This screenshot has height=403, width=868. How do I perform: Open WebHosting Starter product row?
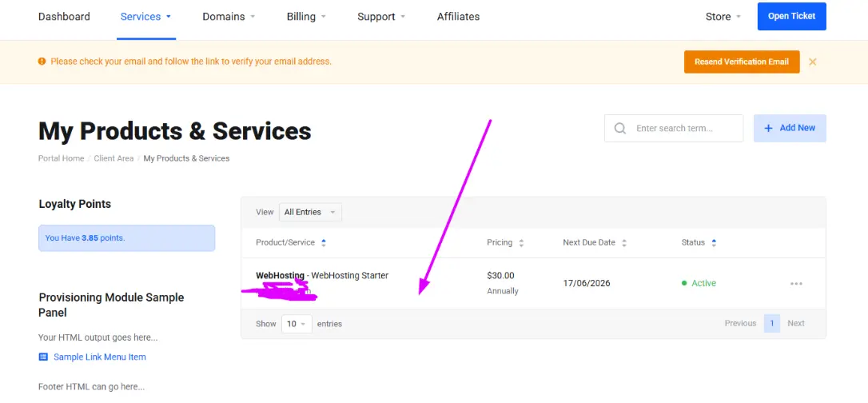tap(534, 283)
